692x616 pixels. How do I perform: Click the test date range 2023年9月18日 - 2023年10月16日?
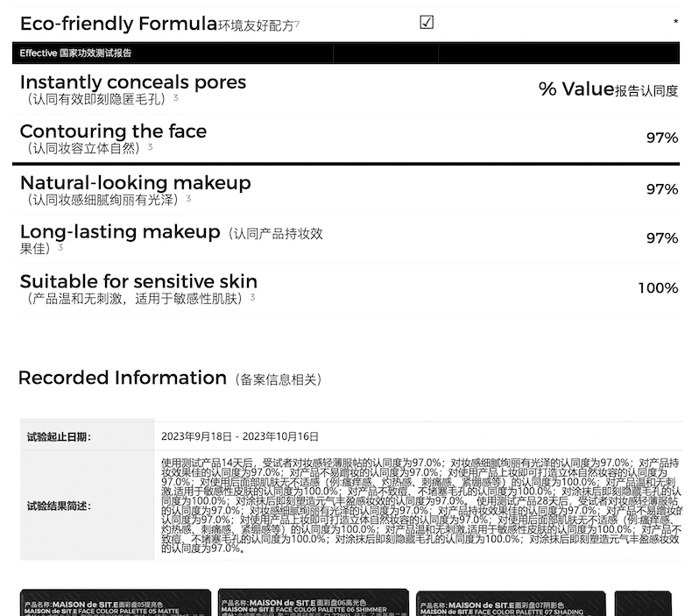[x=240, y=436]
